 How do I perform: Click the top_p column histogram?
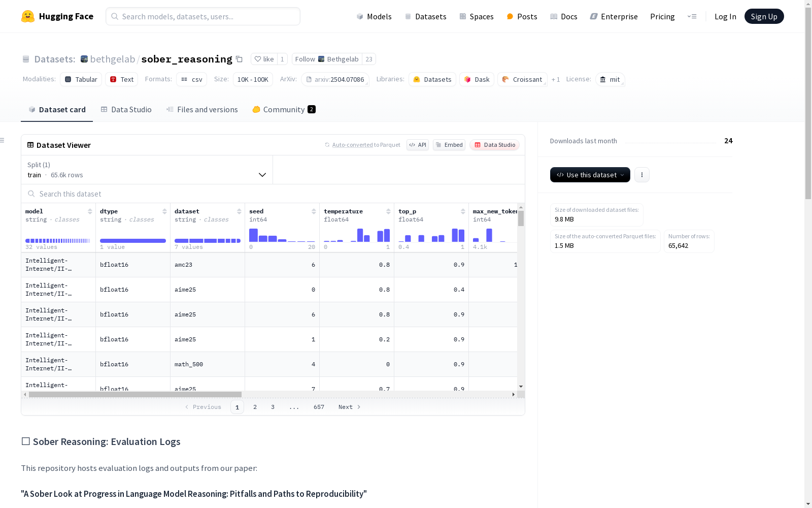(431, 235)
